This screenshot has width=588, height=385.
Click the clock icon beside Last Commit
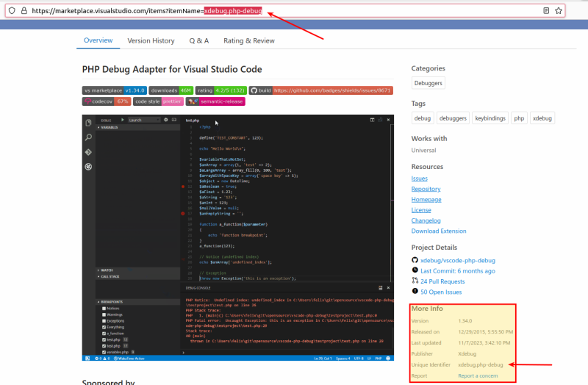pos(415,270)
